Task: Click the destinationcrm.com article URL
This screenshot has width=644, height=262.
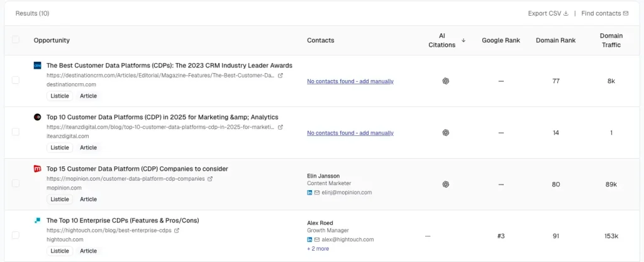Action: (160, 76)
